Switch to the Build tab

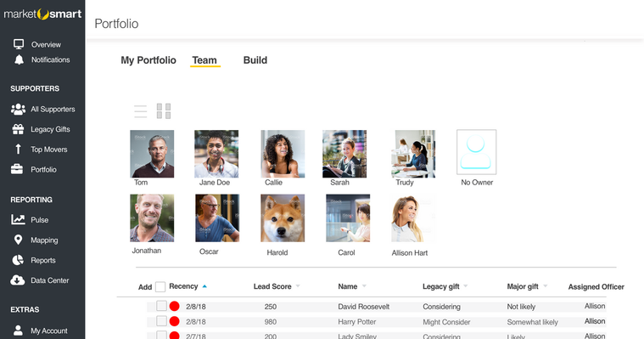[x=255, y=60]
